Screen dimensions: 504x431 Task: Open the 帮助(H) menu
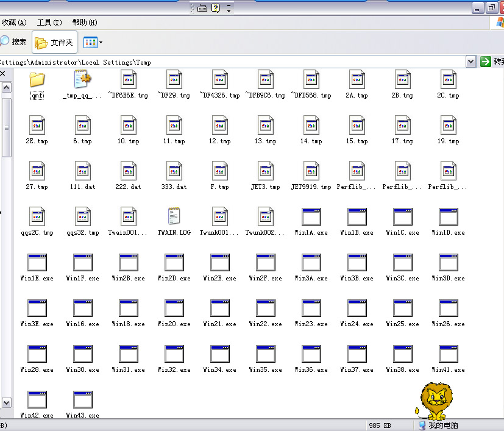coord(85,23)
